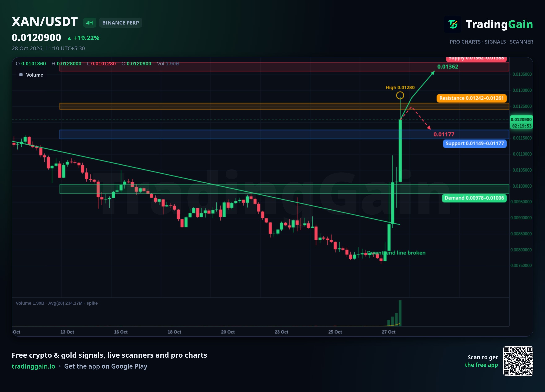
Task: Click the TradingGain logo icon
Action: coord(453,24)
